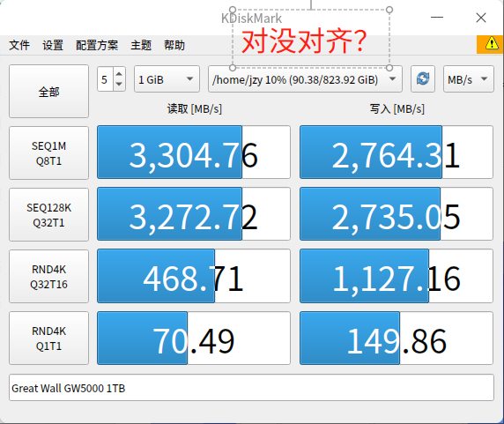The width and height of the screenshot is (504, 424).
Task: Click the 70.49 read result bar
Action: (194, 338)
